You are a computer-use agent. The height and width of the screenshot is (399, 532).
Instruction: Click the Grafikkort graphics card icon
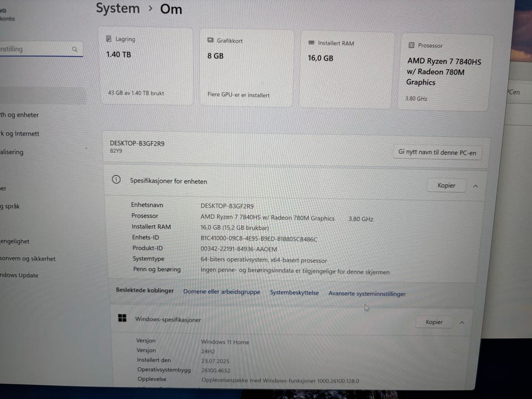211,40
